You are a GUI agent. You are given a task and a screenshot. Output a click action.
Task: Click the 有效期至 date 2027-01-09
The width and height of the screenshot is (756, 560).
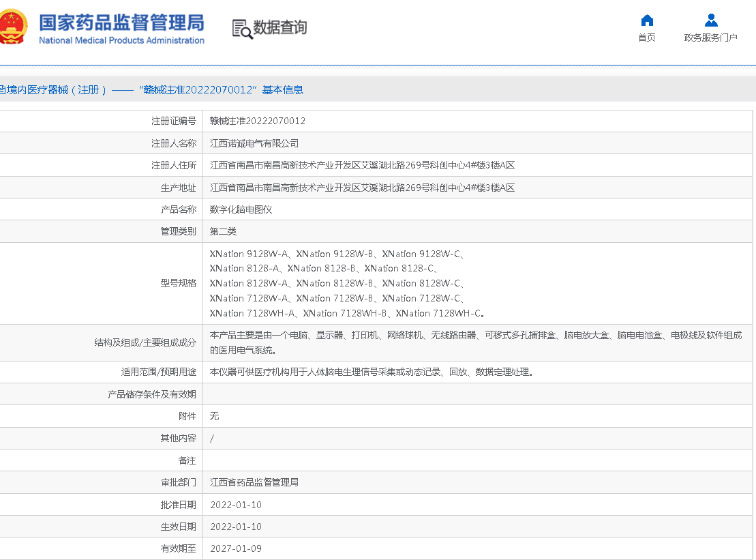(x=236, y=548)
